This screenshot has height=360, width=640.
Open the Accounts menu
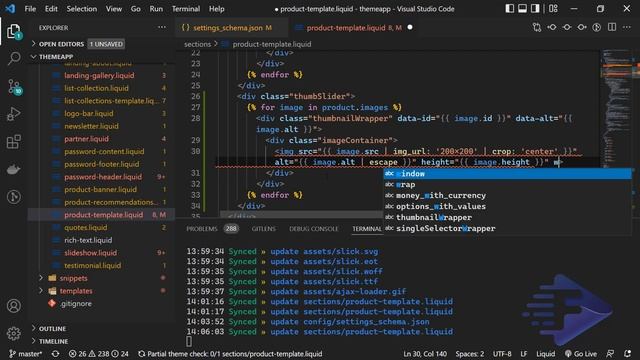[14, 306]
